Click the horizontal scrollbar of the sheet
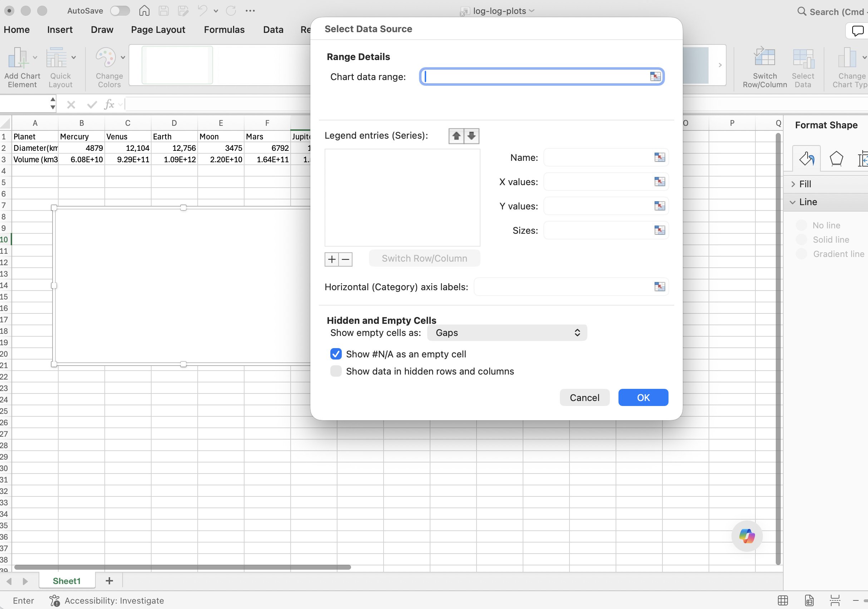Screen dimensions: 868x609 [182, 567]
